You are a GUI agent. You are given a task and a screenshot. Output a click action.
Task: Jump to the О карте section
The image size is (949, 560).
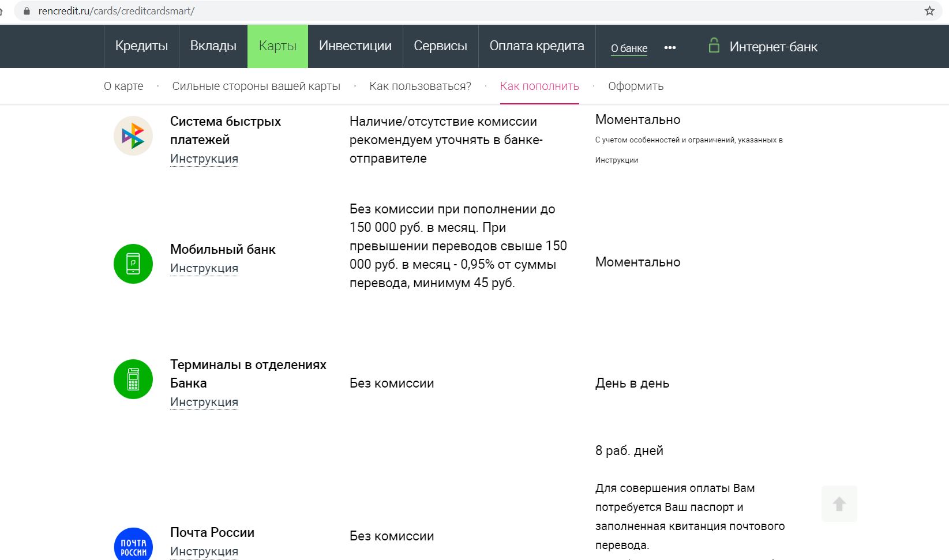123,86
